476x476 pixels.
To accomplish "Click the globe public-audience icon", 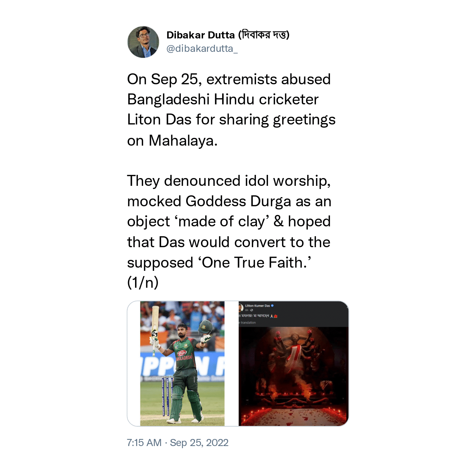I will coord(251,310).
